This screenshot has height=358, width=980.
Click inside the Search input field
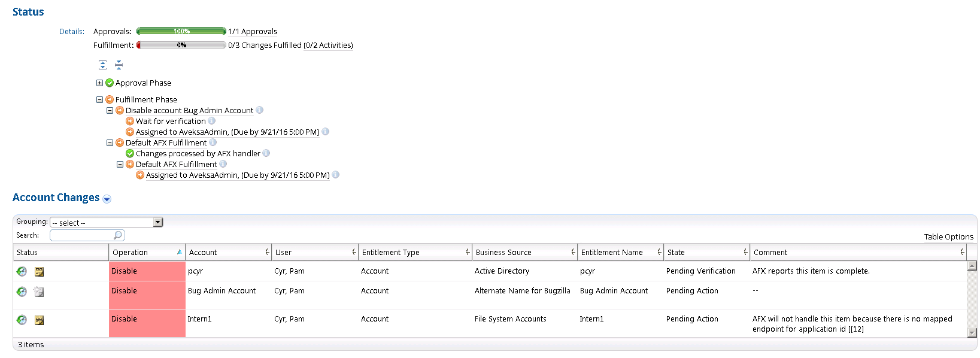coord(81,235)
